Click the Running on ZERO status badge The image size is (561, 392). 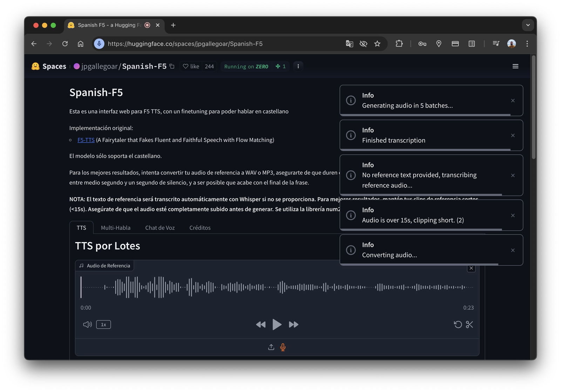[246, 66]
